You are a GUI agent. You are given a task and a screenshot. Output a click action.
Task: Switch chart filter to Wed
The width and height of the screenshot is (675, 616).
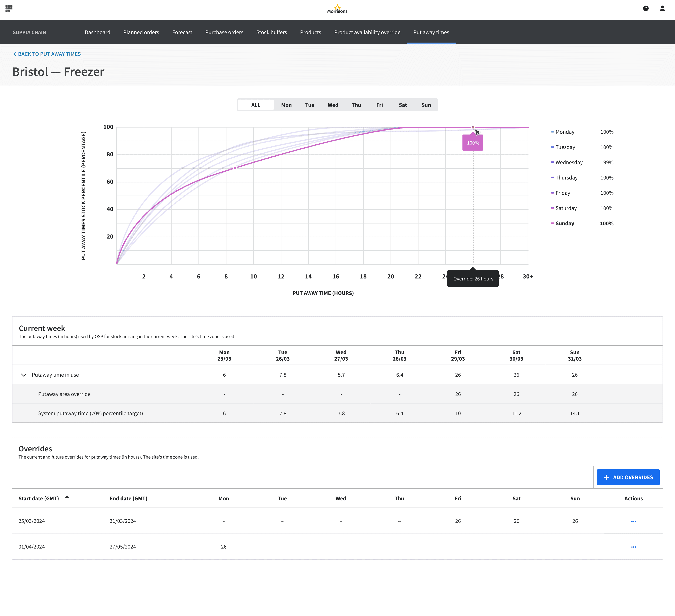click(332, 105)
